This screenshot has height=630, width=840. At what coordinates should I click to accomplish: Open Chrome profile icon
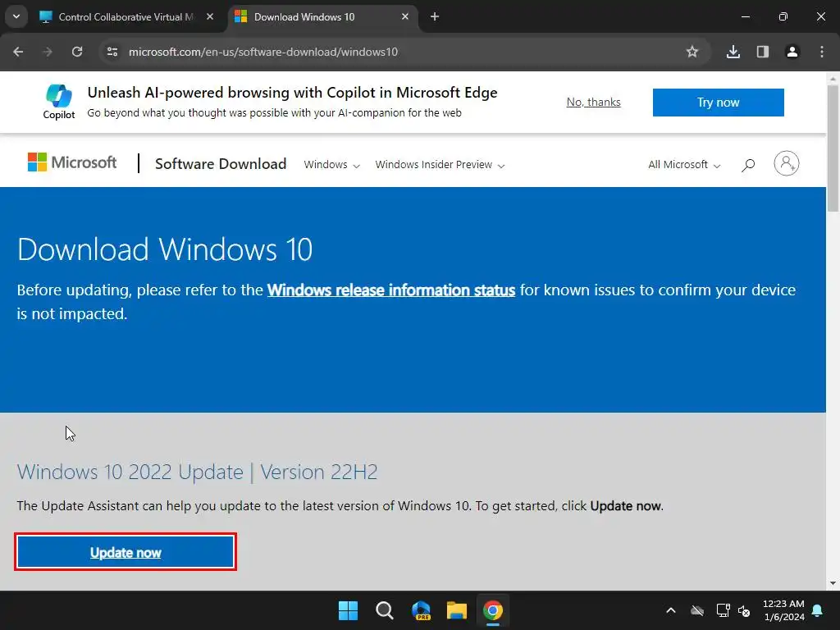point(792,52)
